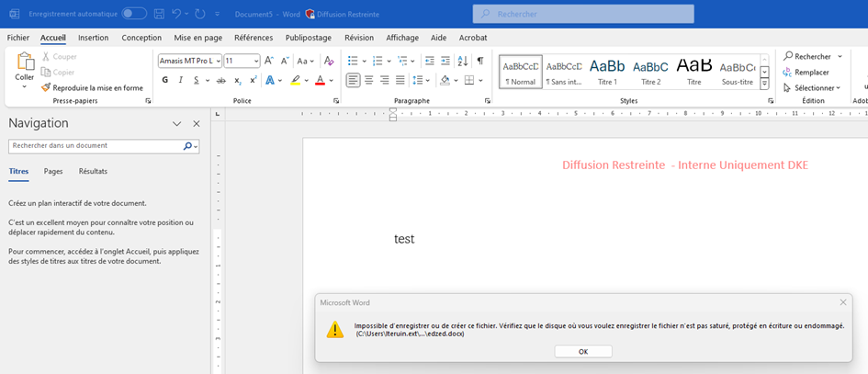868x374 pixels.
Task: Open the Insertion ribbon tab
Action: pyautogui.click(x=93, y=38)
